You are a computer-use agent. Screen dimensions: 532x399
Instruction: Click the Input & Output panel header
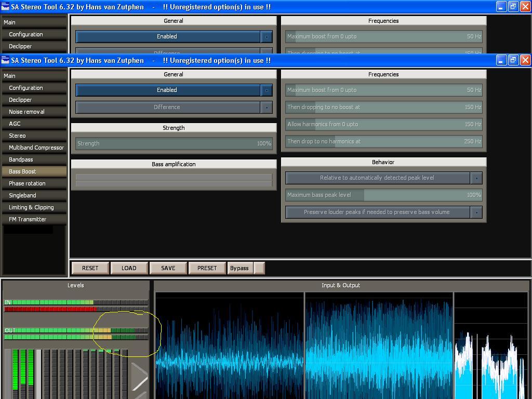(341, 285)
